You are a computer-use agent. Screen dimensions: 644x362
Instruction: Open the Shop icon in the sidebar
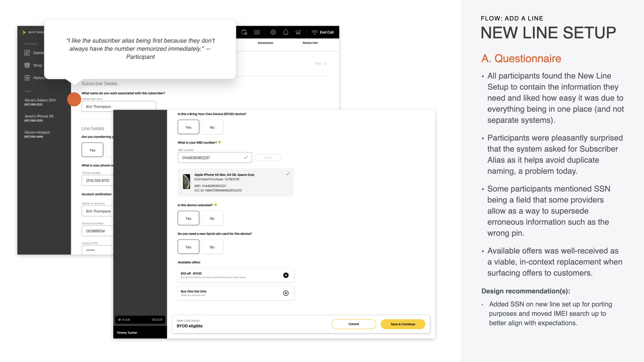coord(27,65)
